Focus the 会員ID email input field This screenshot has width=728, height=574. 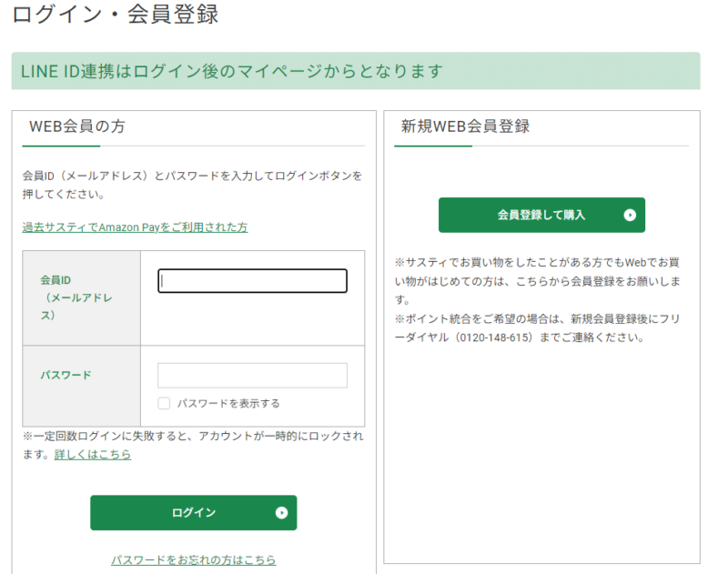pyautogui.click(x=252, y=281)
